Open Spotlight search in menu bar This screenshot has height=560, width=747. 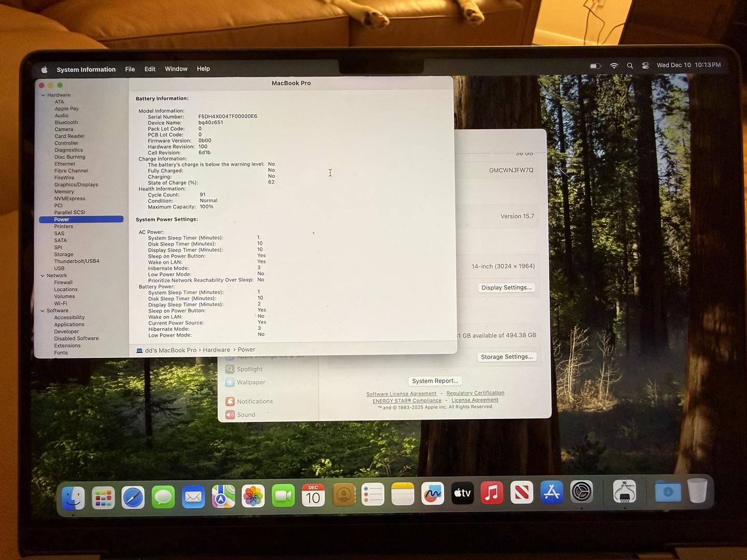tap(630, 66)
